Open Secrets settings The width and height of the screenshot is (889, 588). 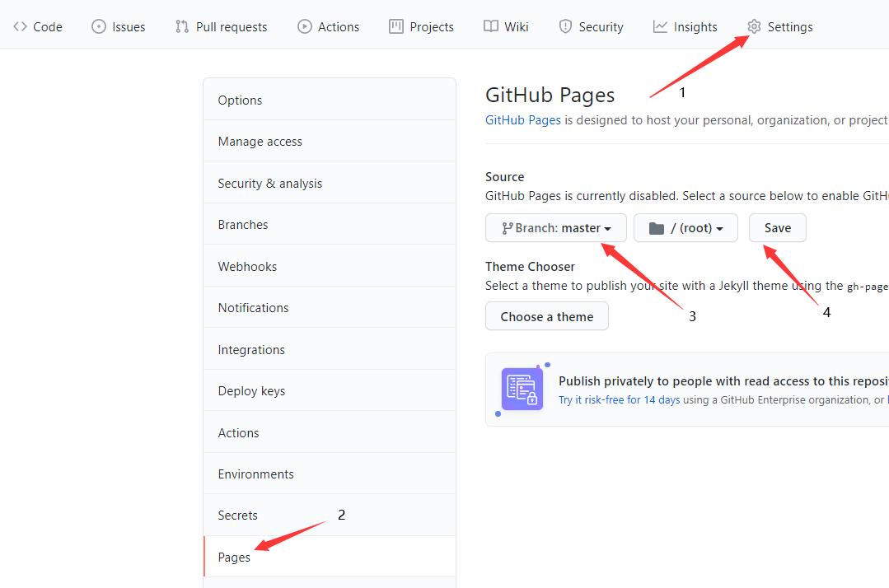coord(330,516)
